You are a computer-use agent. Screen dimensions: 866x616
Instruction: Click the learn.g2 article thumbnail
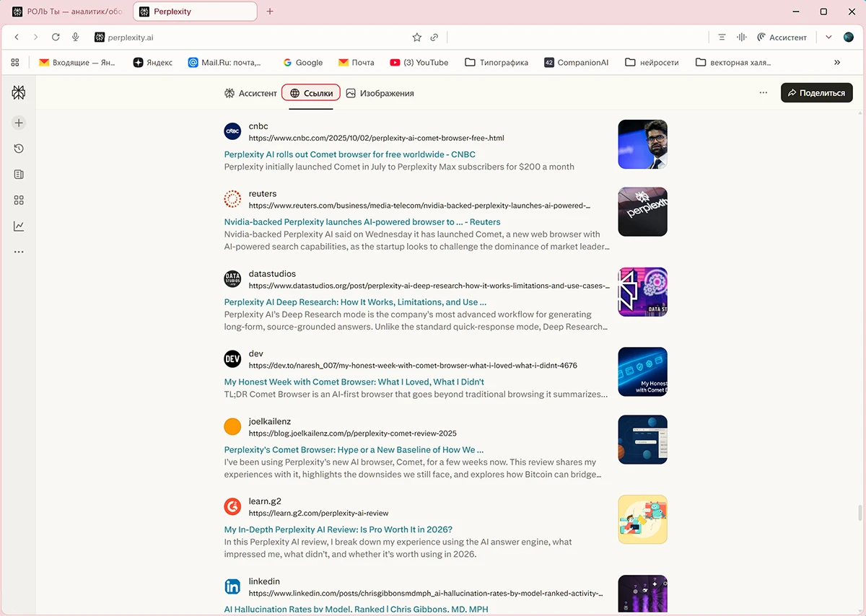click(642, 519)
